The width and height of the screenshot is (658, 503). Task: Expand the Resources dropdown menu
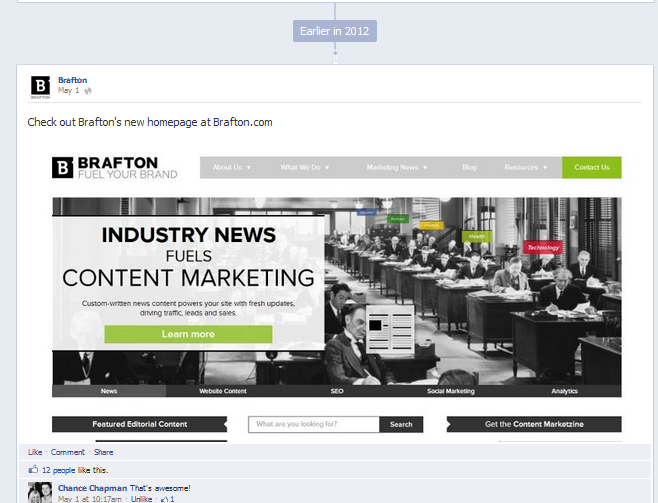tap(525, 167)
